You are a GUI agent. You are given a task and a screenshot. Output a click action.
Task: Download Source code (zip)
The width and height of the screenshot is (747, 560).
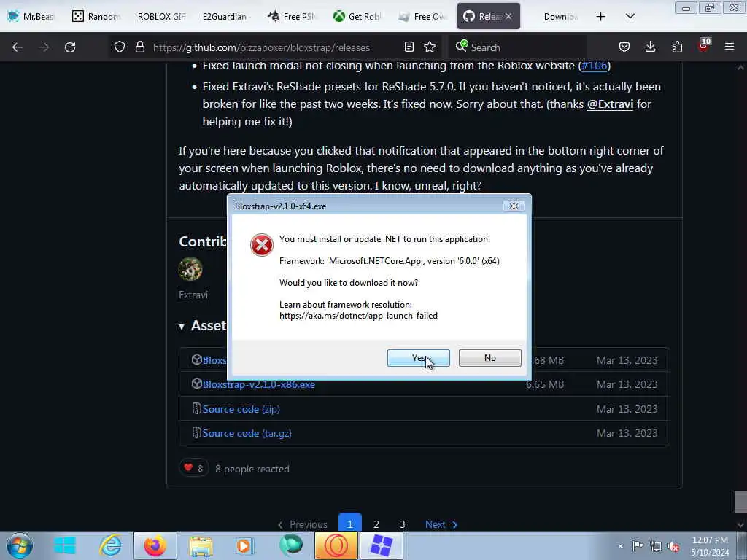pos(241,409)
